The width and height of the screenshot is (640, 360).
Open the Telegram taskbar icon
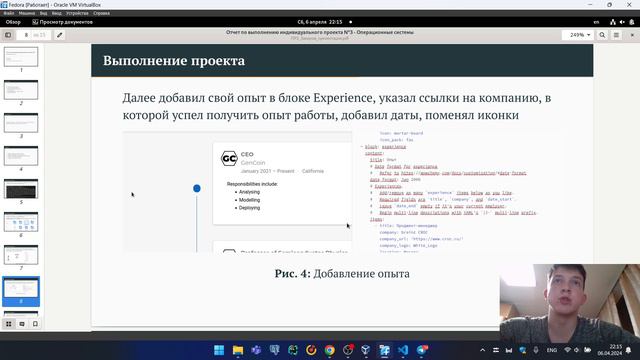422,350
